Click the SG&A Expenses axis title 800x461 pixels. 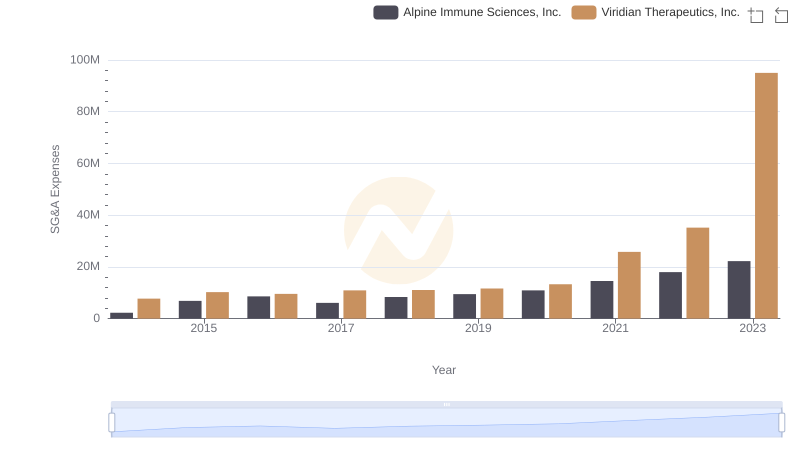pyautogui.click(x=55, y=189)
